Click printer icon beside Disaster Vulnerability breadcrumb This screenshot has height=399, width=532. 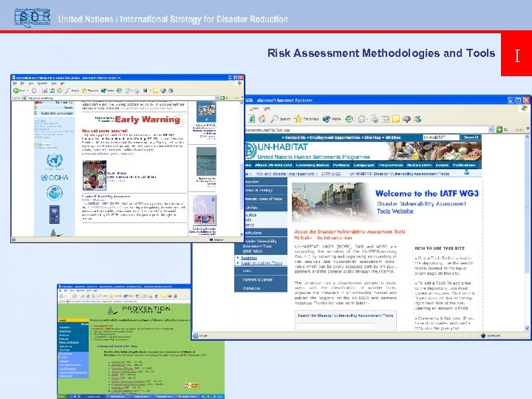[467, 172]
